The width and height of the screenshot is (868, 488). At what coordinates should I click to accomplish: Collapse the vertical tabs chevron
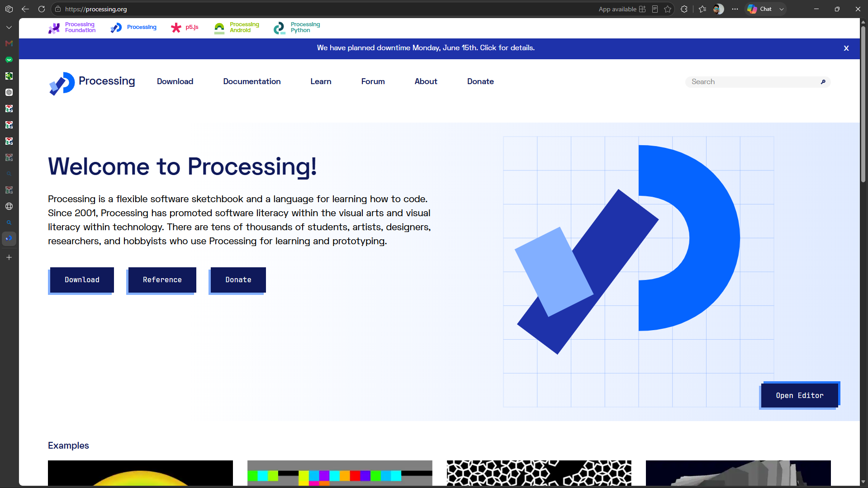click(x=9, y=27)
